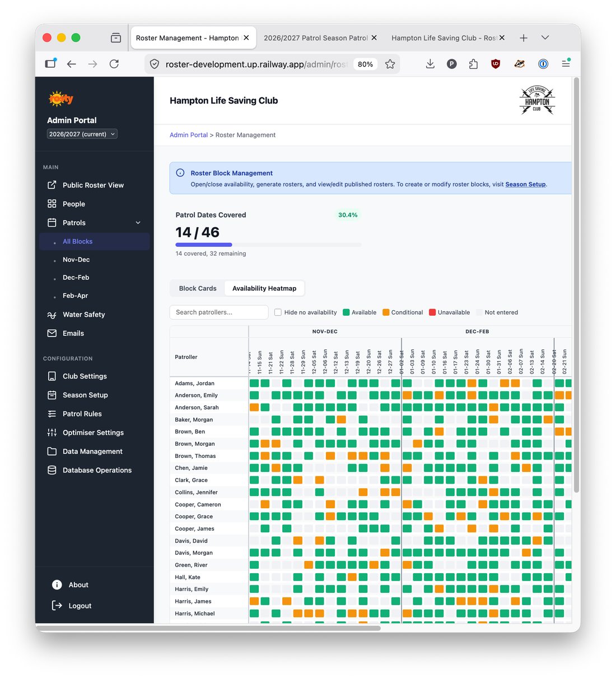The image size is (616, 679).
Task: Click the Patrol Dates Covered progress bar
Action: (268, 245)
